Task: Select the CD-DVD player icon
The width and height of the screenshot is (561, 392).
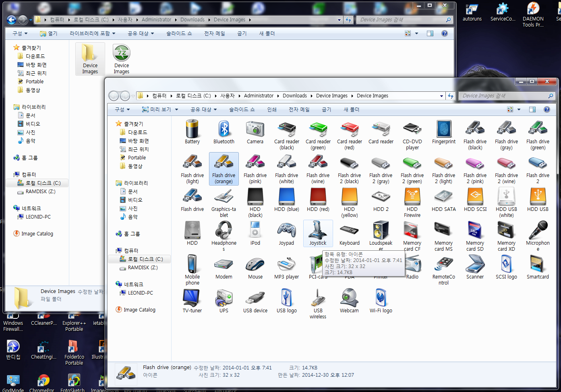Action: (412, 135)
